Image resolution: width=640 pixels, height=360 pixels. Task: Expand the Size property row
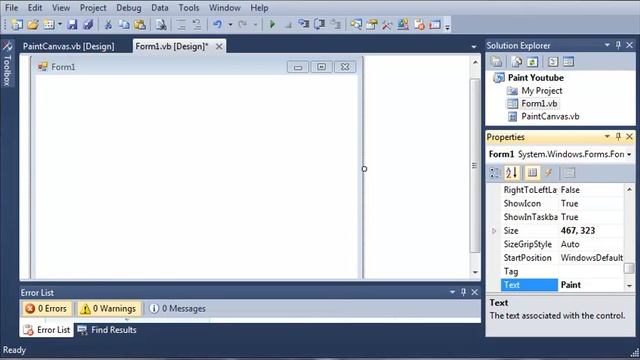(x=494, y=231)
